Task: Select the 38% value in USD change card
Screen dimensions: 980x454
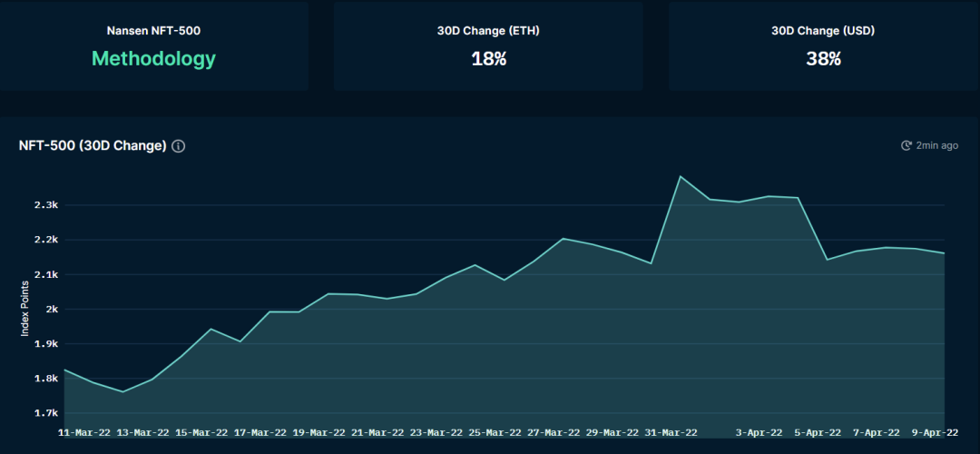Action: (x=823, y=59)
